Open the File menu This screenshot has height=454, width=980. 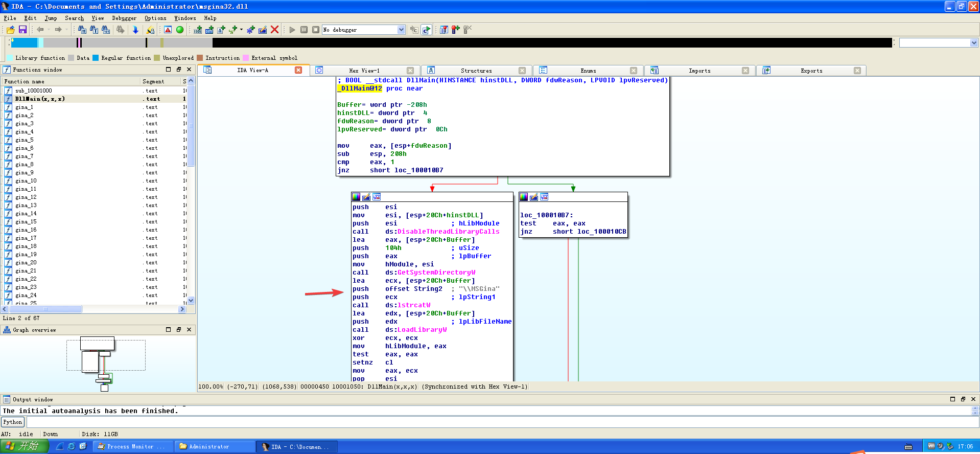[10, 18]
